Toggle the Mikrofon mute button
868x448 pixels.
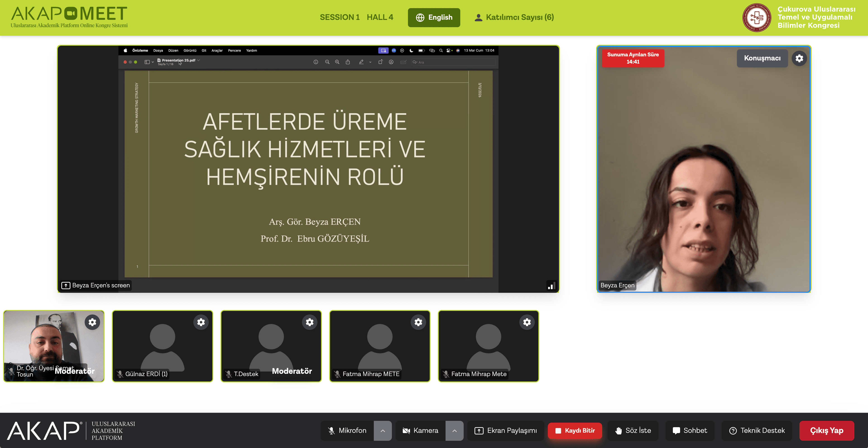tap(347, 431)
